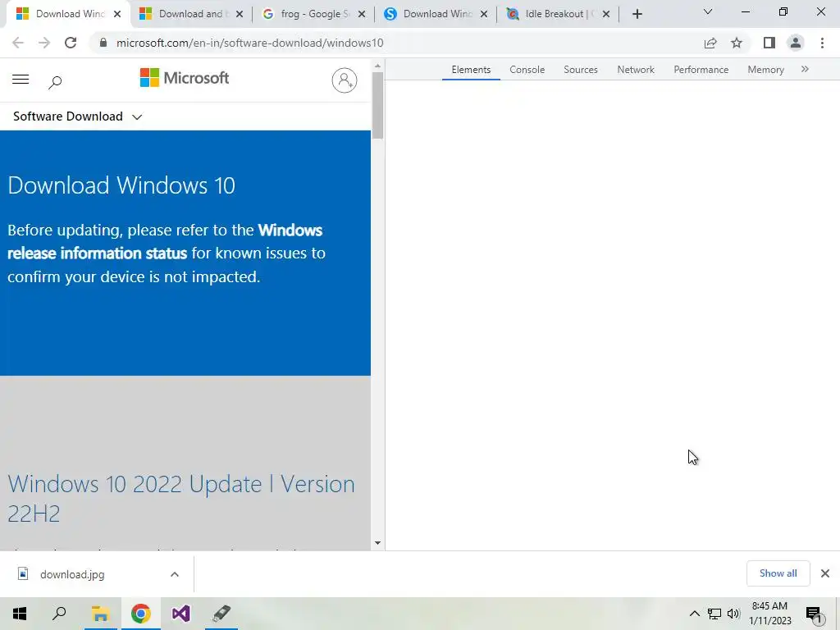The image size is (840, 630).
Task: Open the account sign-in icon
Action: pos(345,80)
